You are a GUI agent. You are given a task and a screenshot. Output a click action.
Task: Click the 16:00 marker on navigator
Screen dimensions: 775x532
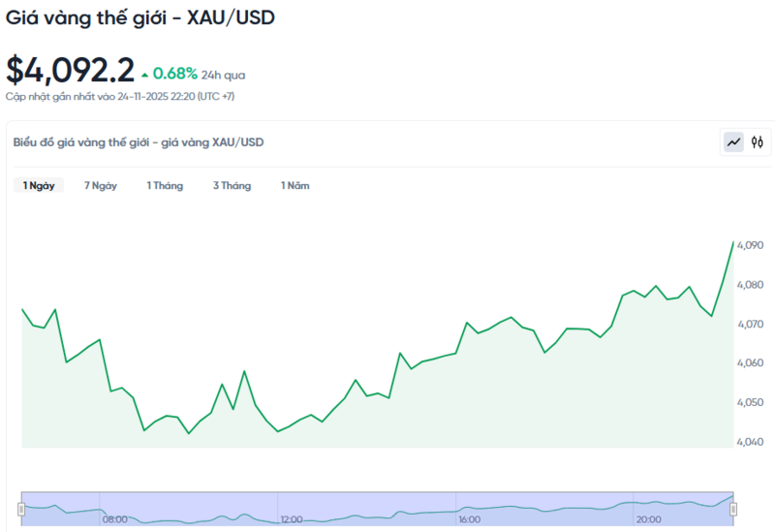(x=470, y=519)
